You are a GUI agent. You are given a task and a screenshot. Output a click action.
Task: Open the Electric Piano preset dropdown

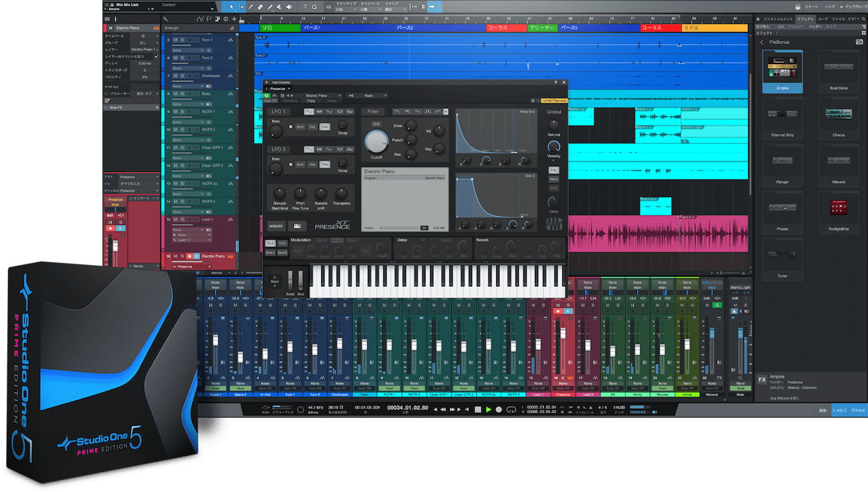[320, 95]
